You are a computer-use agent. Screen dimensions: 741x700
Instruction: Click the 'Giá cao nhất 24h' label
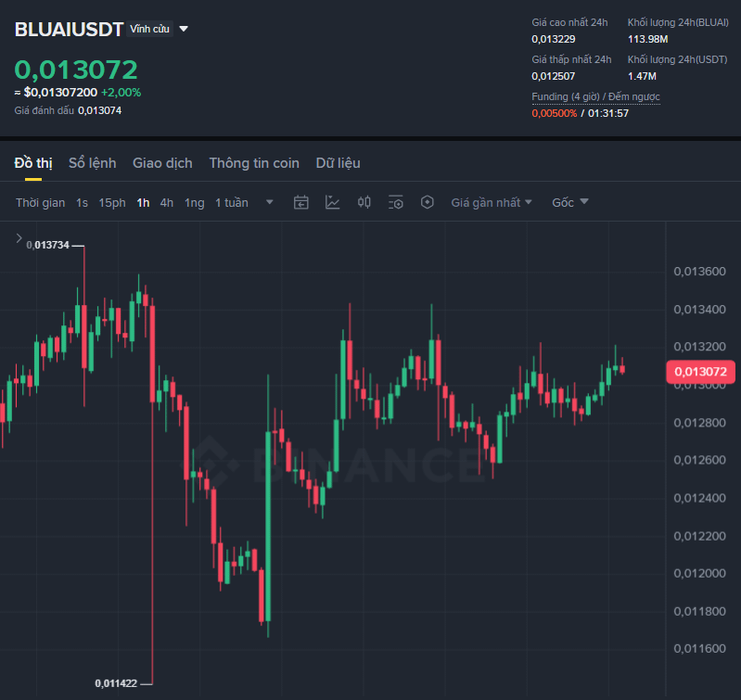(x=569, y=22)
